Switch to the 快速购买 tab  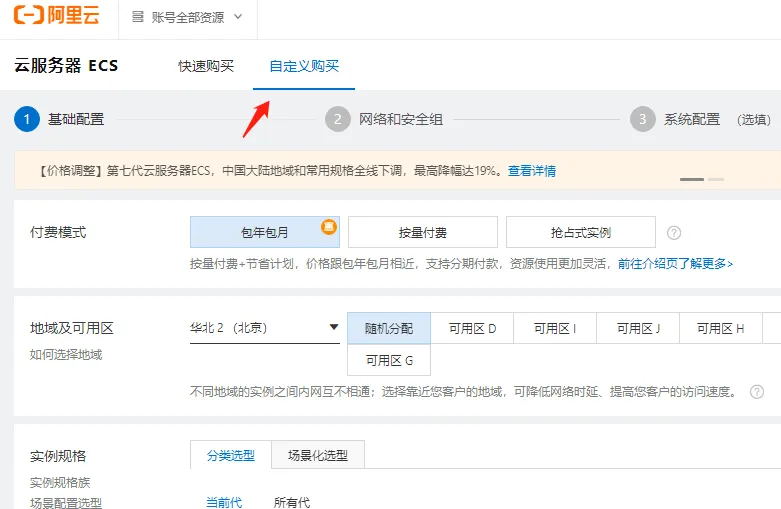[x=206, y=66]
